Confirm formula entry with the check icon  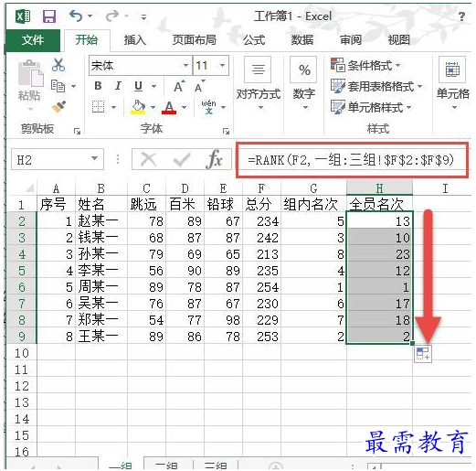tap(182, 159)
